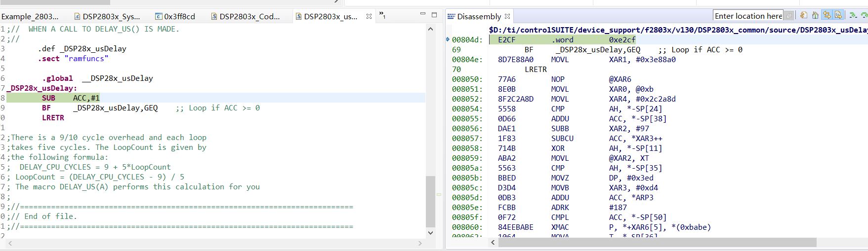This screenshot has height=251, width=868.
Task: Click the _DSP28x_usDelay: label line
Action: pos(41,88)
